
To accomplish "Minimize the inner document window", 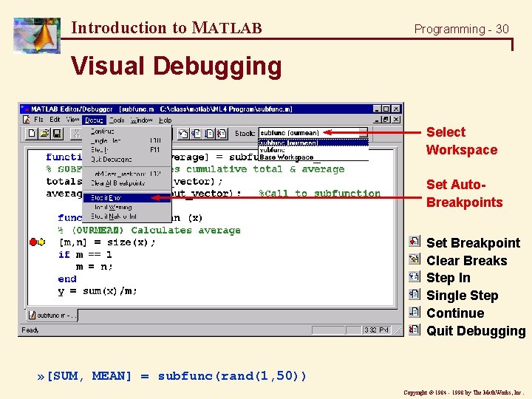I will (x=378, y=120).
